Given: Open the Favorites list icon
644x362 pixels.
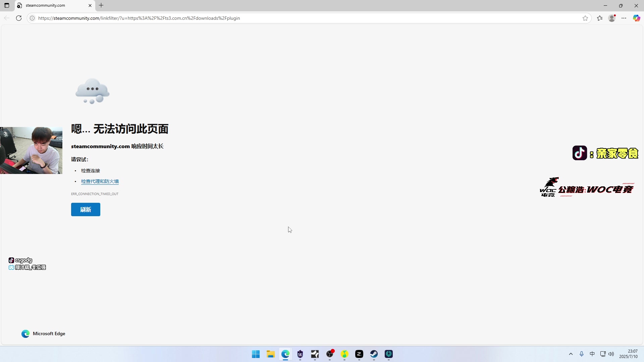Looking at the screenshot, I should point(600,18).
